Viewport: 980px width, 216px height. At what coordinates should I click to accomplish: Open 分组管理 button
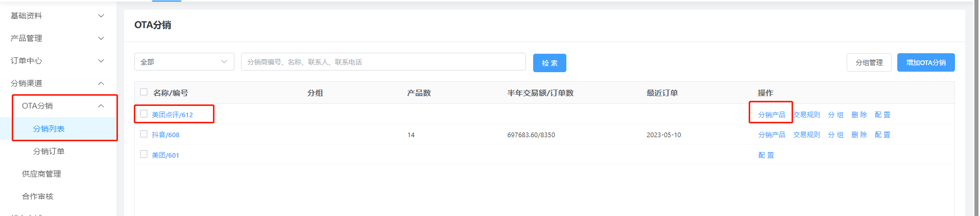(x=869, y=62)
